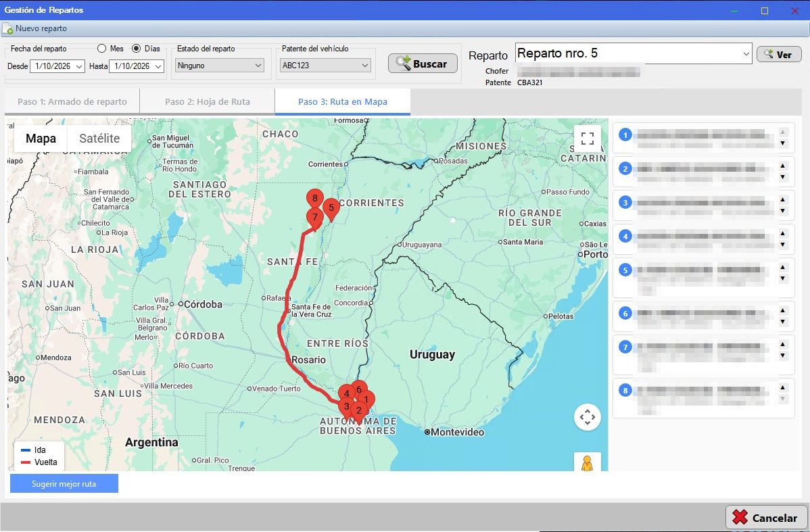Click the numbered badge for stop 5
Viewport: 810px width, 532px height.
[625, 270]
